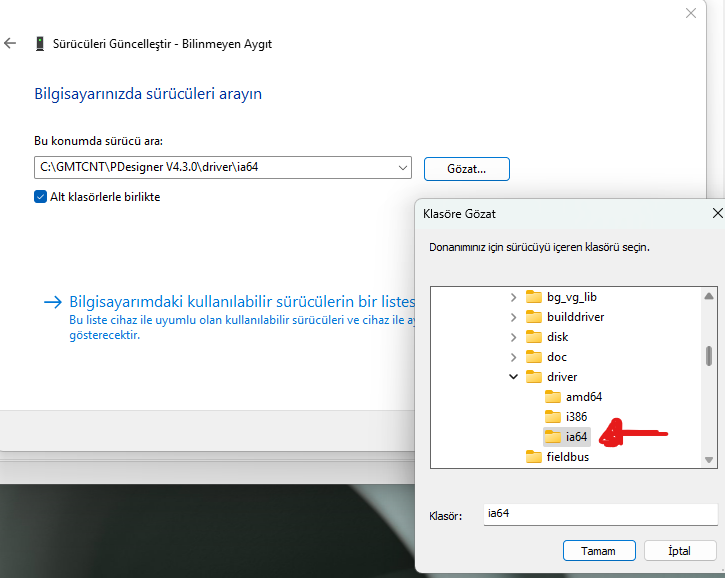The image size is (725, 578).
Task: Click the folder tree scrollbar thumb
Action: [x=709, y=356]
